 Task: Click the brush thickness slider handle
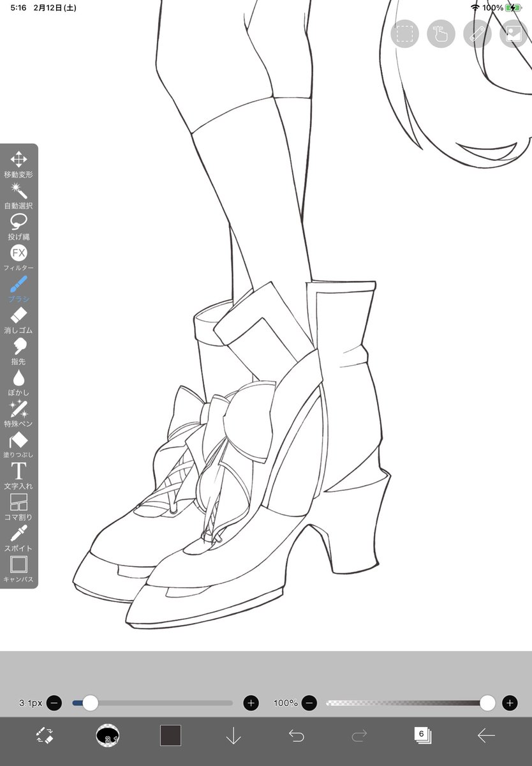91,703
